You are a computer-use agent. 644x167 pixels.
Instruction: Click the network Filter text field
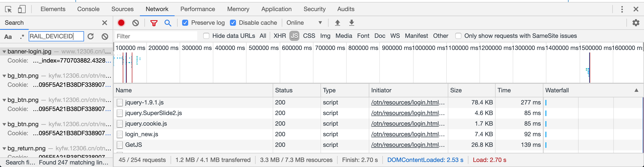(x=156, y=36)
